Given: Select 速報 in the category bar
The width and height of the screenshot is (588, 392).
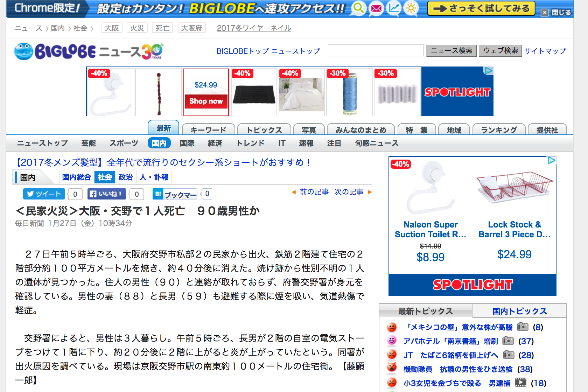Looking at the screenshot, I should click(306, 143).
